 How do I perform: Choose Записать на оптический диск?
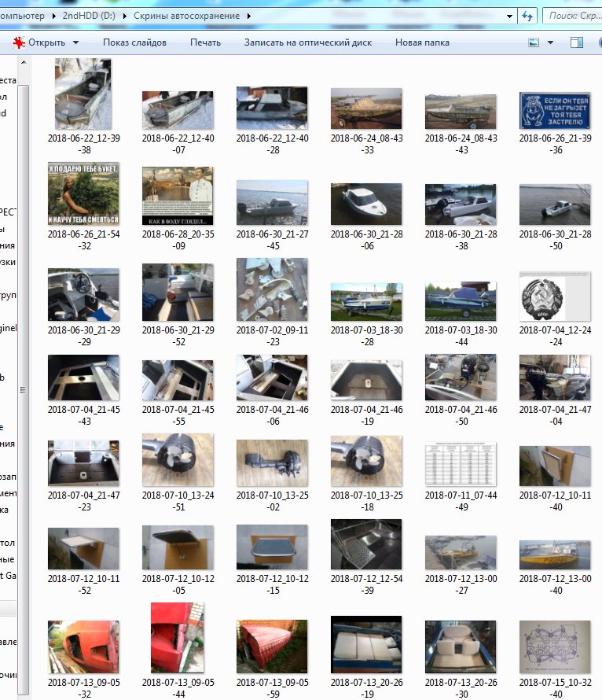(307, 42)
